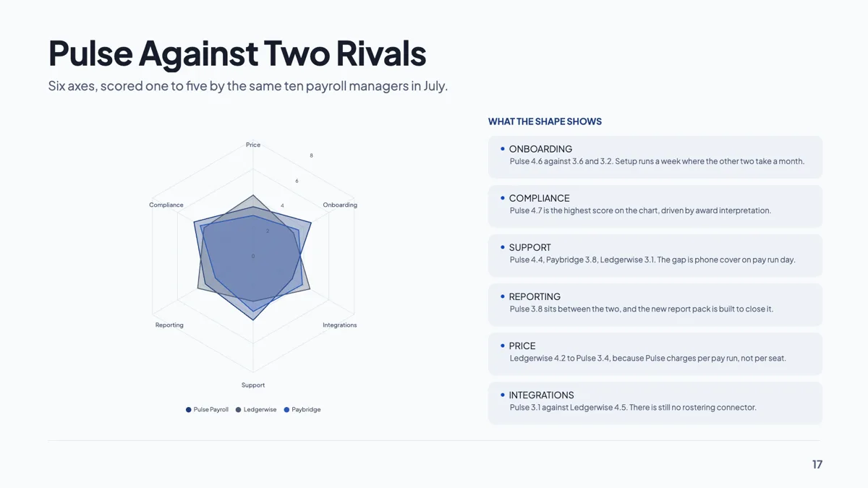868x488 pixels.
Task: Select the Onboarding card bullet
Action: 503,149
